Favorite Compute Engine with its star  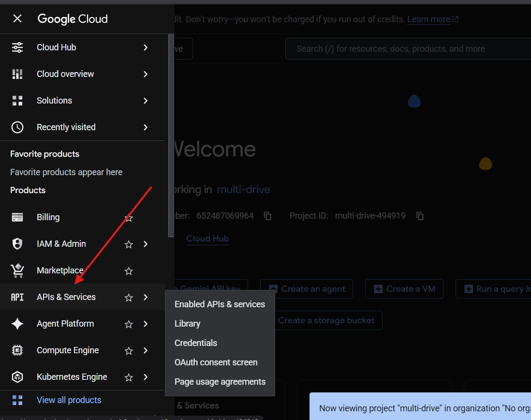[x=129, y=351]
